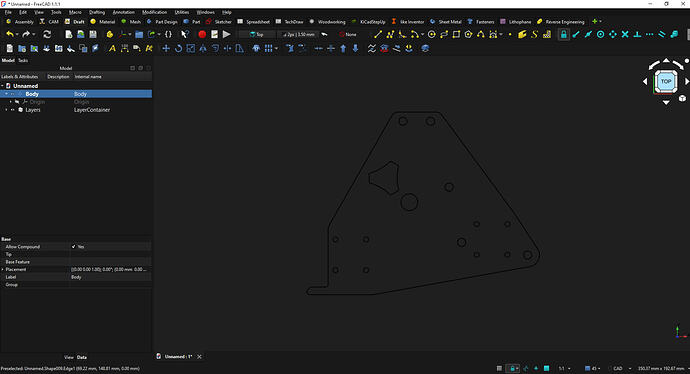Toggle visibility of the Body item
This screenshot has height=374, width=690.
pyautogui.click(x=13, y=94)
